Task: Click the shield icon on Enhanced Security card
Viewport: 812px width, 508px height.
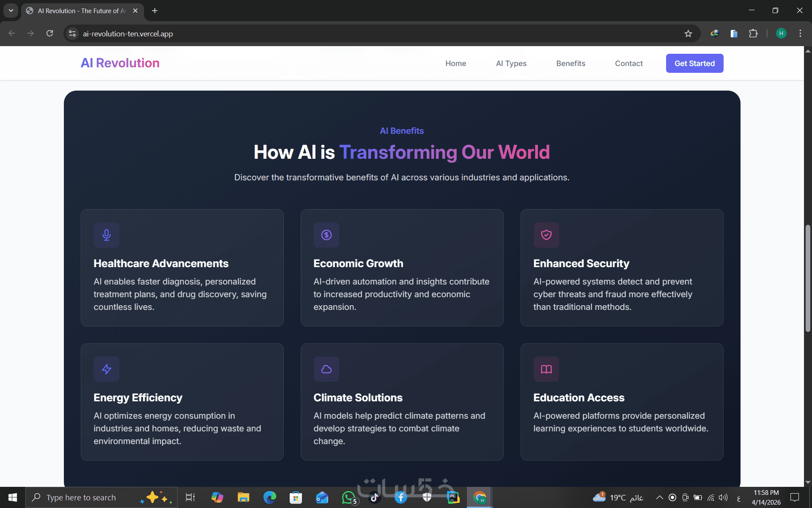Action: (x=546, y=235)
